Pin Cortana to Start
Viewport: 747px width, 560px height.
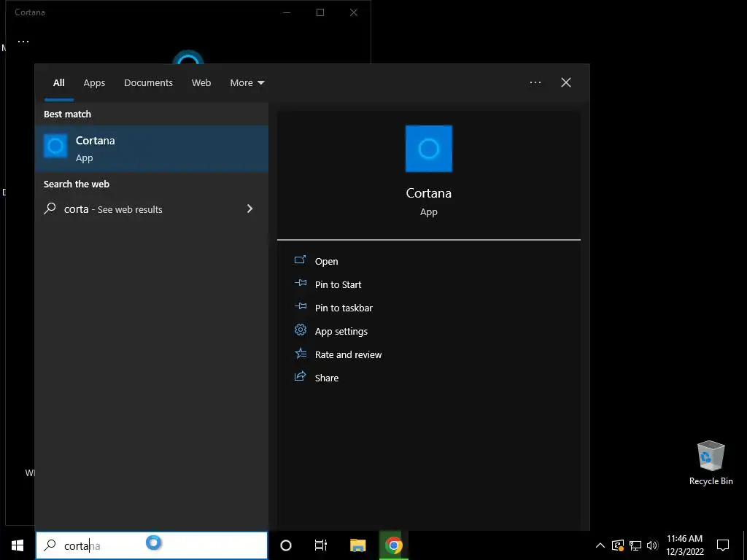(338, 284)
